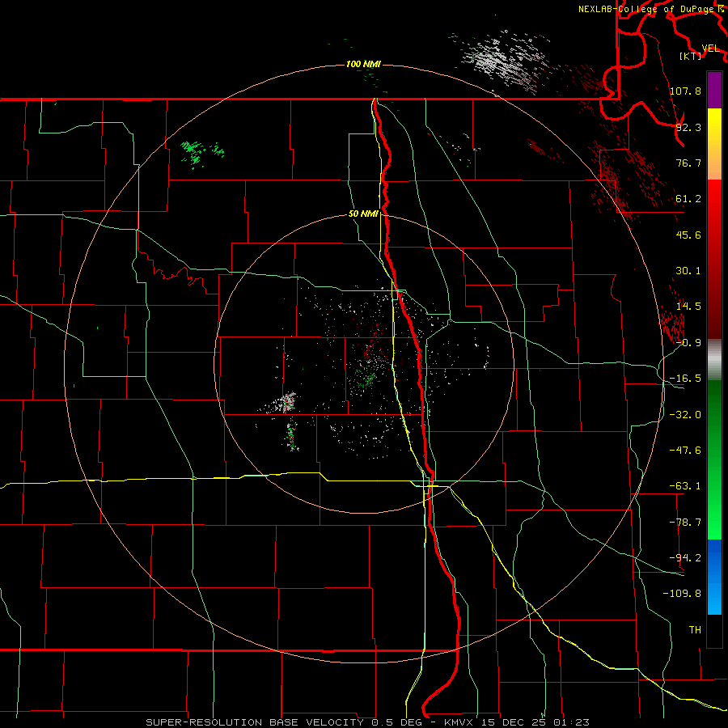The height and width of the screenshot is (728, 728).
Task: Pick the red segment of the color bar
Action: click(x=714, y=259)
